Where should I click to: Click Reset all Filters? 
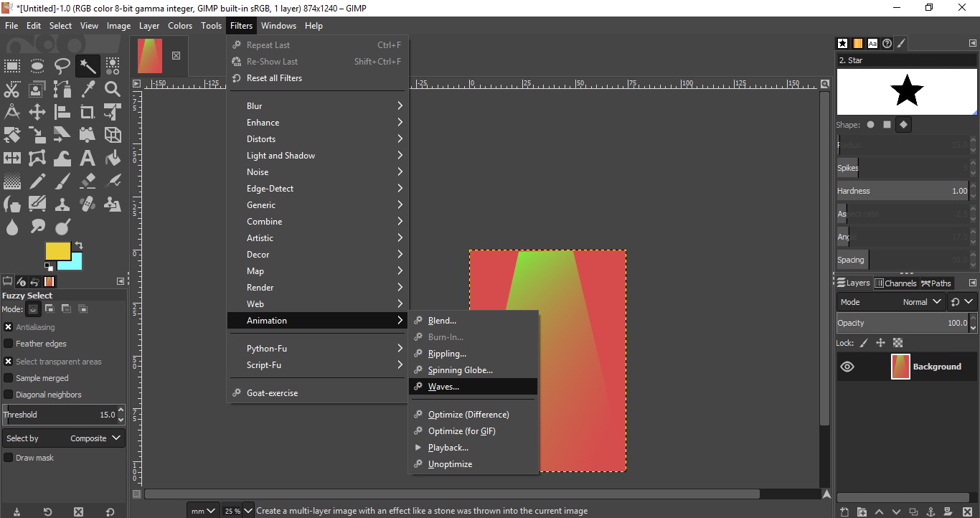click(x=317, y=78)
